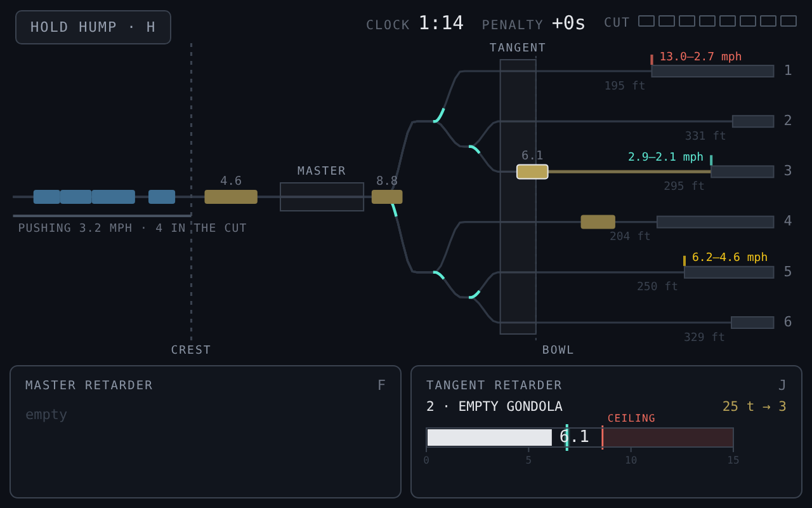Viewport: 812px width, 508px height.
Task: Click the MASTER RETARDER panel header
Action: pyautogui.click(x=89, y=385)
